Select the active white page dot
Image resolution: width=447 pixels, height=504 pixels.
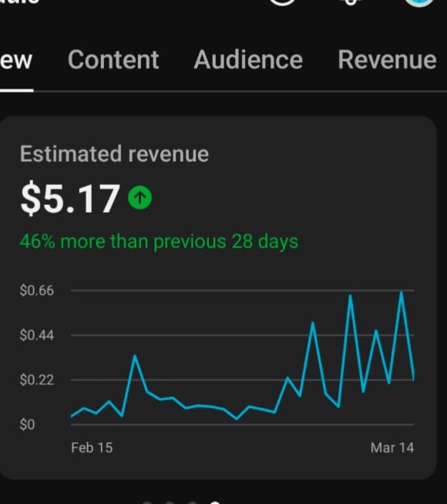coord(215,502)
